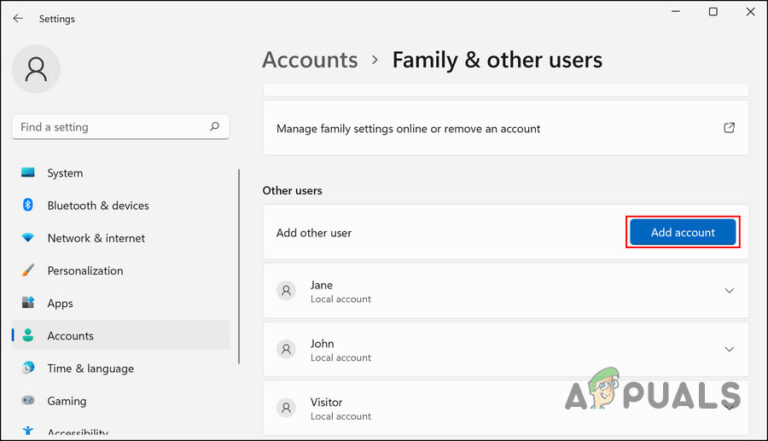Go to Accounts breadcrumb
The width and height of the screenshot is (768, 441).
[310, 60]
